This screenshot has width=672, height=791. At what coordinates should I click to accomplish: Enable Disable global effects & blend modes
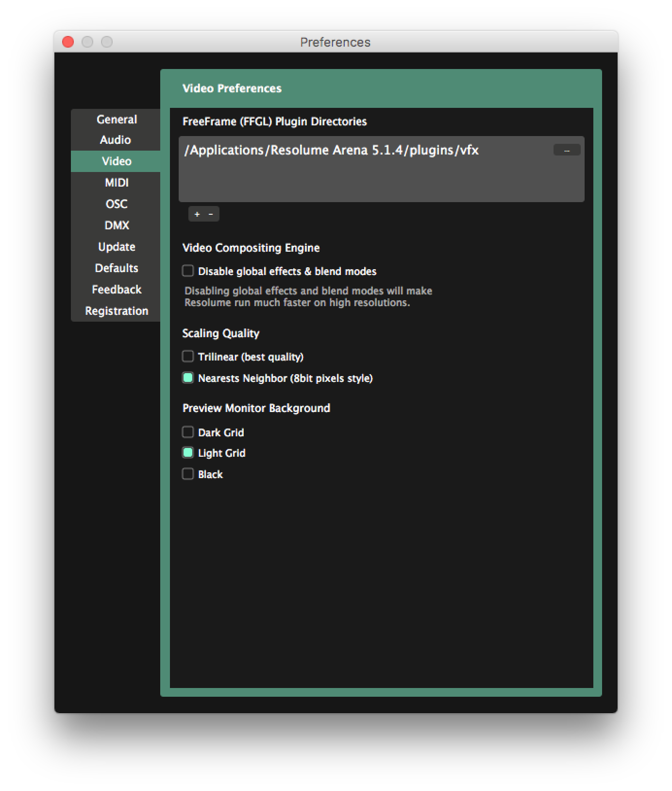(x=188, y=271)
